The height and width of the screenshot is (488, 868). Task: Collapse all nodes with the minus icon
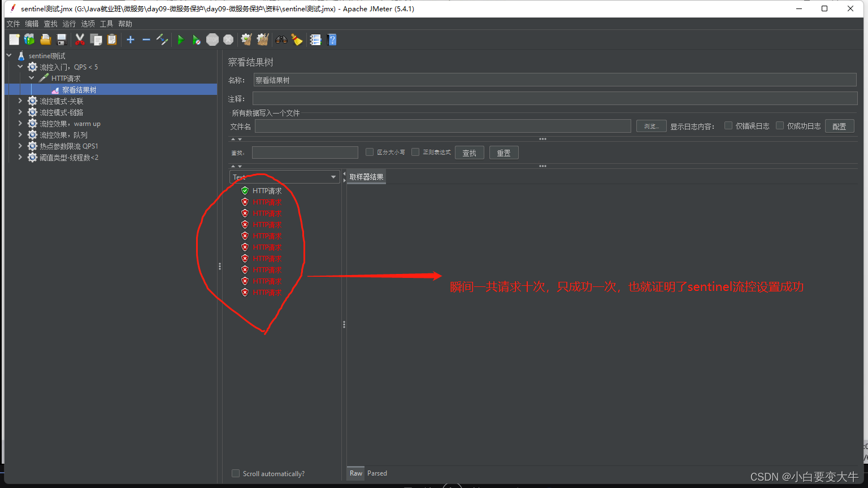pos(146,40)
